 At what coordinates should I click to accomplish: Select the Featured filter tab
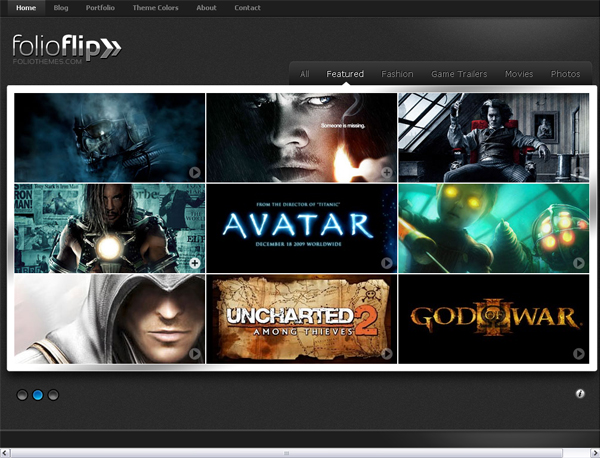345,74
